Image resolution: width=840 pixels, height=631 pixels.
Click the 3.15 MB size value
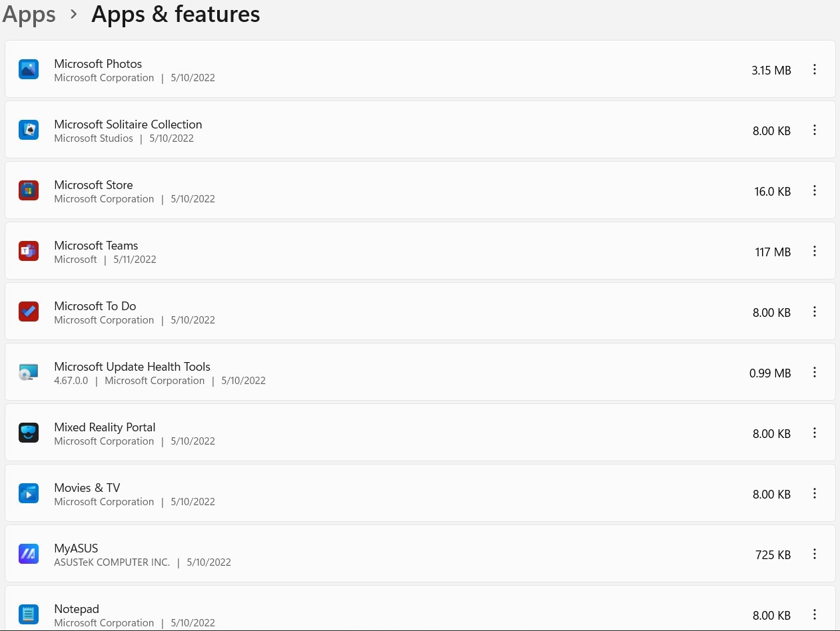[771, 70]
